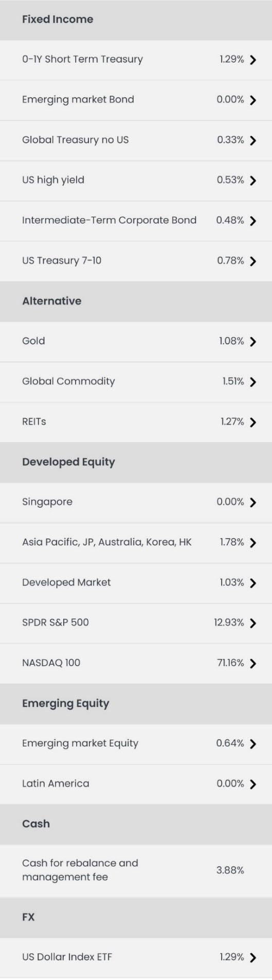
Task: Select the Cash for rebalance and management fee row
Action: 136,870
